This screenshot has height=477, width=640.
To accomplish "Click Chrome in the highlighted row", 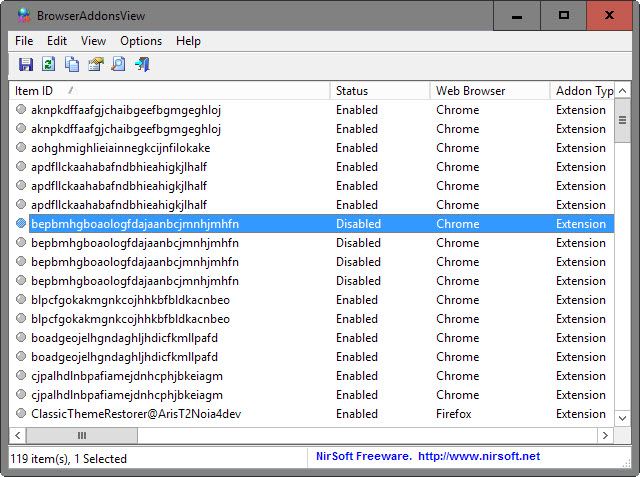I will coord(458,224).
